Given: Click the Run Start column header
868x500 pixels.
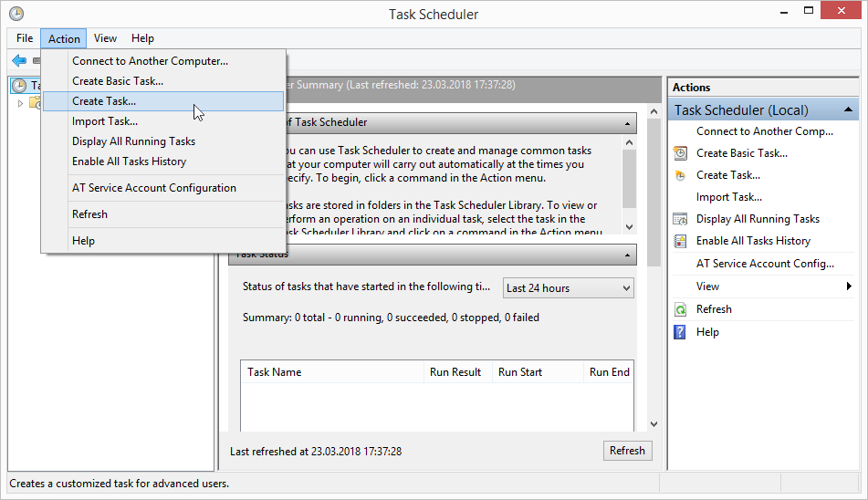Looking at the screenshot, I should click(x=538, y=372).
